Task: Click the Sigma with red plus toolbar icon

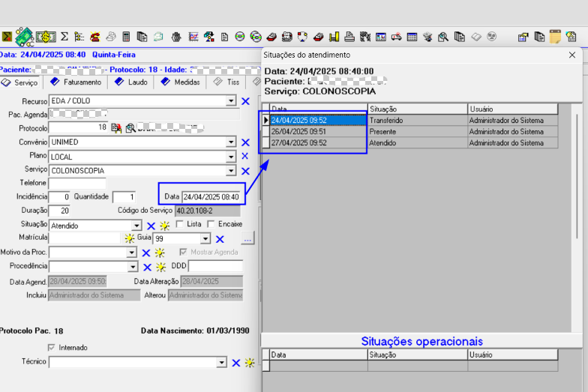Action: (6, 37)
